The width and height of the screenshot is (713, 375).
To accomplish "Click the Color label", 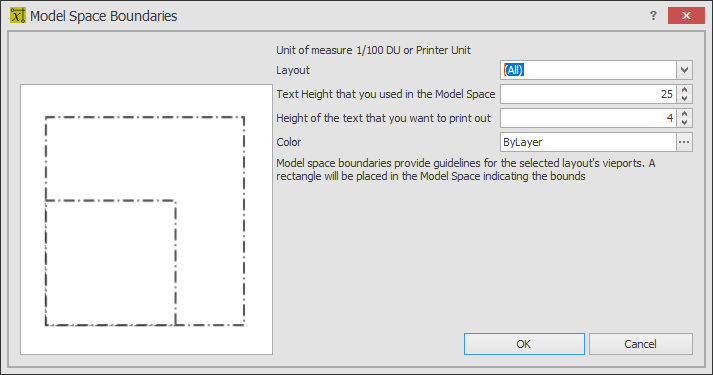I will 289,142.
